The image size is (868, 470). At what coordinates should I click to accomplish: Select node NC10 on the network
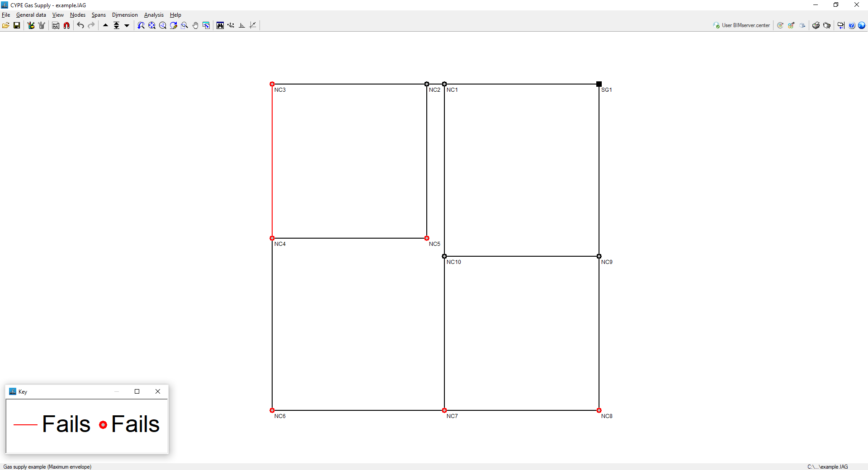click(x=444, y=256)
